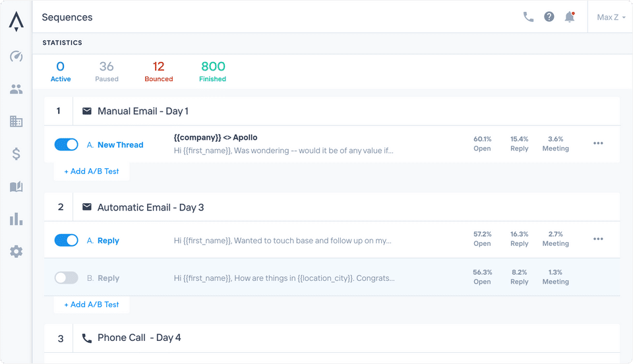Click the phone dialer icon in header
Viewport: 633px width, 364px height.
[x=528, y=17]
